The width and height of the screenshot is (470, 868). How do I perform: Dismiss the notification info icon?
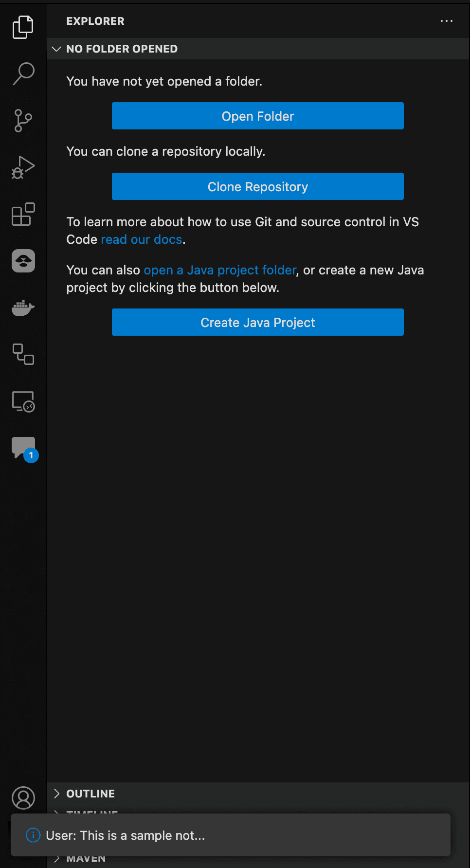(x=32, y=835)
